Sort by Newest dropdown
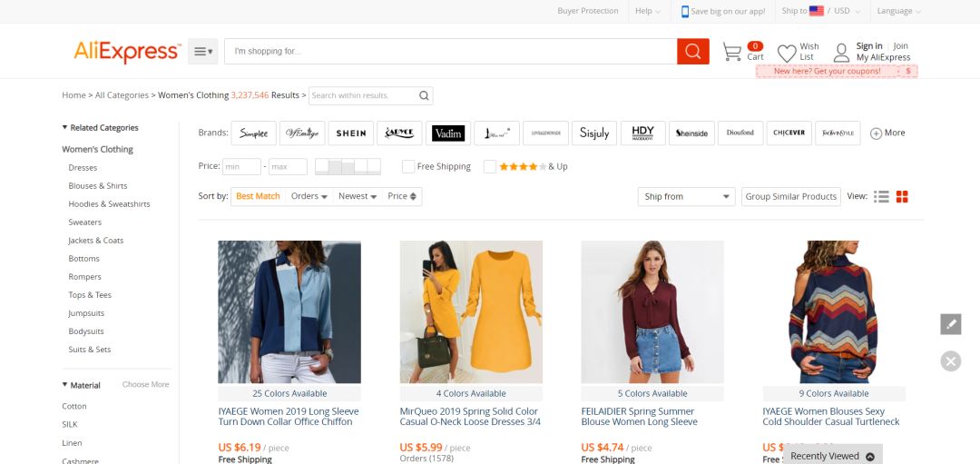Viewport: 980px width, 464px height. (358, 196)
